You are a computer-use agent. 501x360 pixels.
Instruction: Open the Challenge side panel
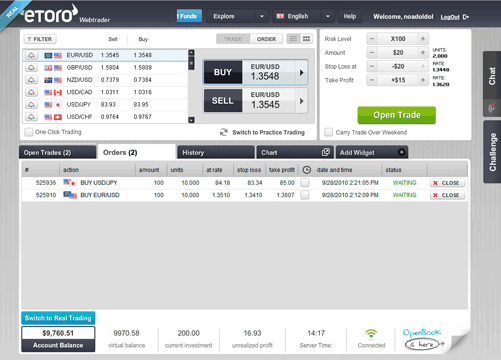click(492, 152)
